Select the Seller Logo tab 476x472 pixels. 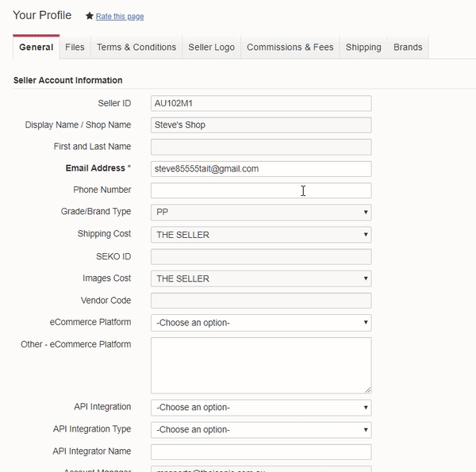point(211,48)
